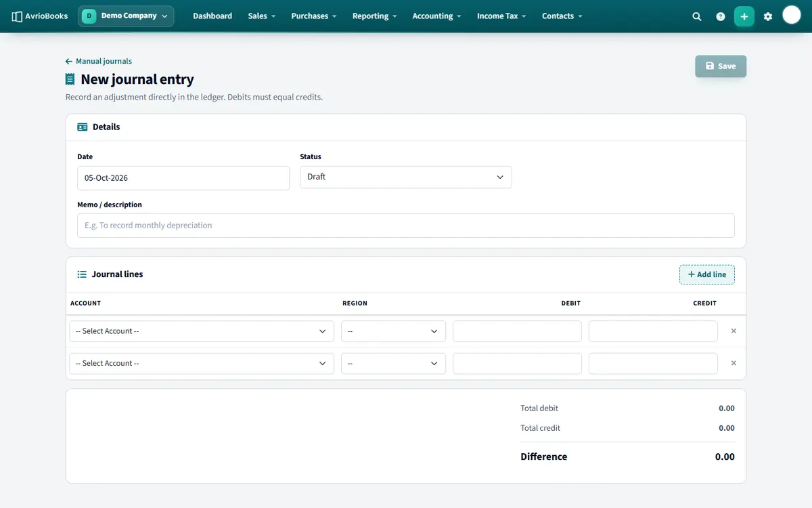Click the "Details" section title
Image resolution: width=812 pixels, height=508 pixels.
click(x=106, y=127)
